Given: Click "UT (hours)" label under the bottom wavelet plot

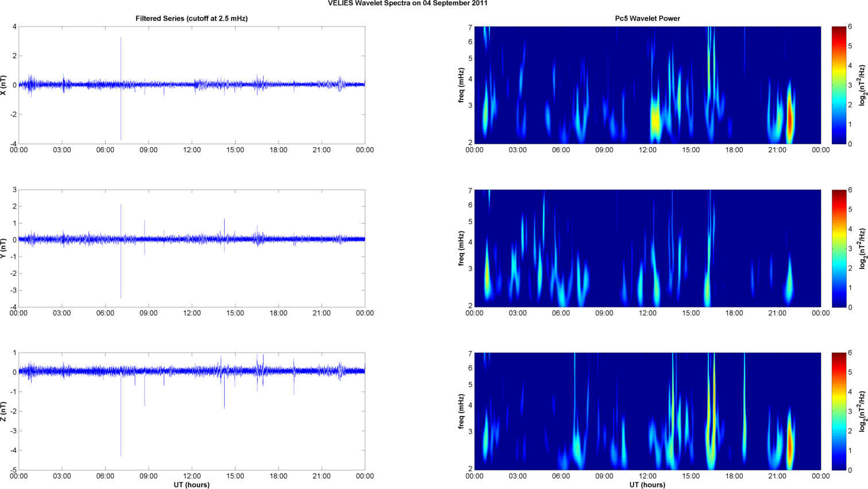Looking at the screenshot, I should (647, 484).
